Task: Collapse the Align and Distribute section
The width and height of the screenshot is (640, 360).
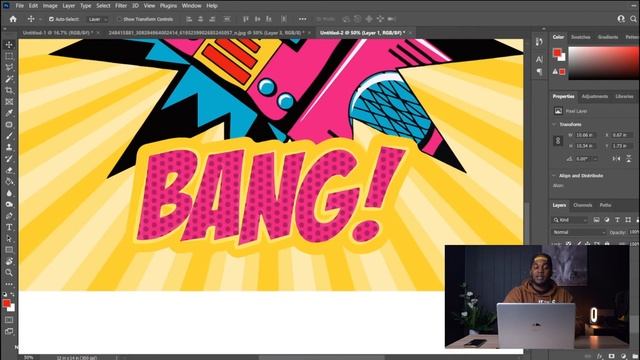Action: (554, 176)
